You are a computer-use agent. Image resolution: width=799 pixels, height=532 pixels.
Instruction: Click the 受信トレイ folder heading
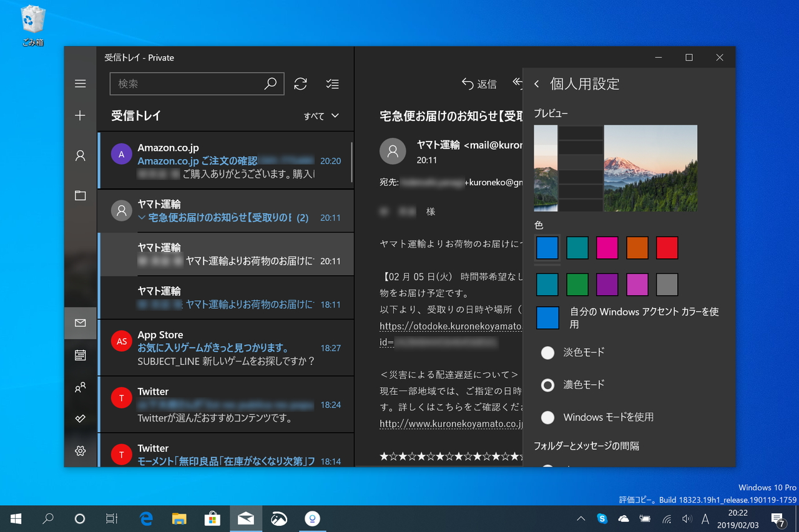[x=136, y=115]
